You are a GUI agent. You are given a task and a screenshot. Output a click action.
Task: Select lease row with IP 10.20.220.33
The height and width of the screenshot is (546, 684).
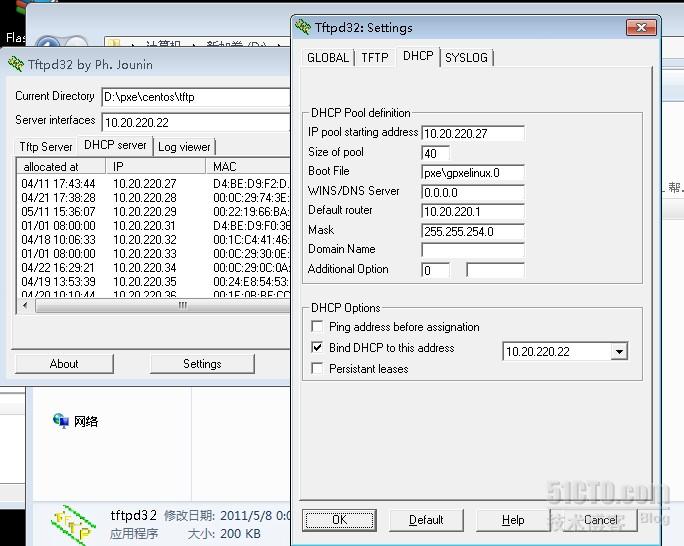click(x=154, y=253)
